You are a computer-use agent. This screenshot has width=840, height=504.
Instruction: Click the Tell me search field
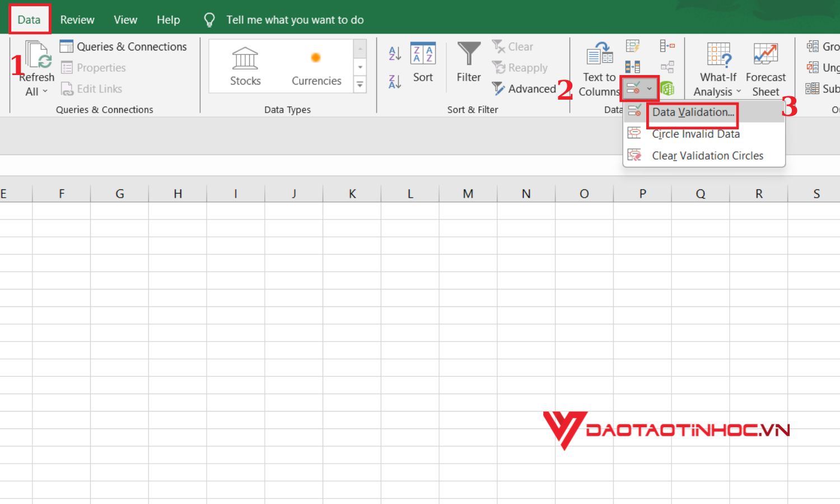295,19
